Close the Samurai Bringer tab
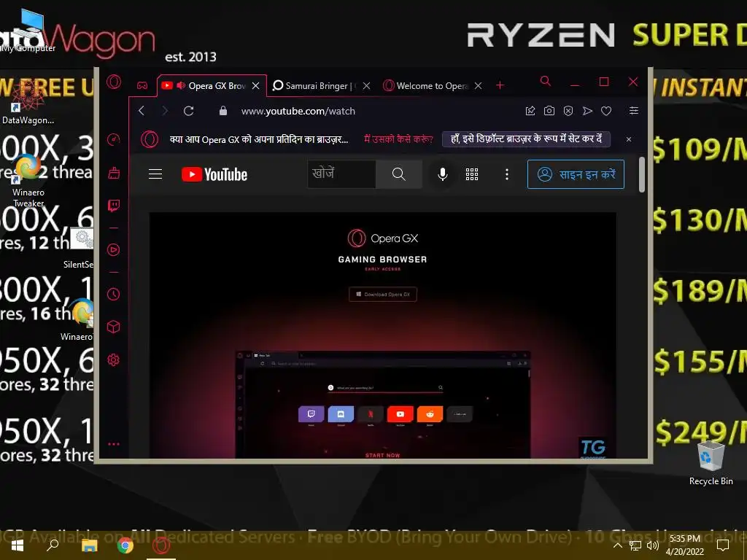 pos(366,86)
